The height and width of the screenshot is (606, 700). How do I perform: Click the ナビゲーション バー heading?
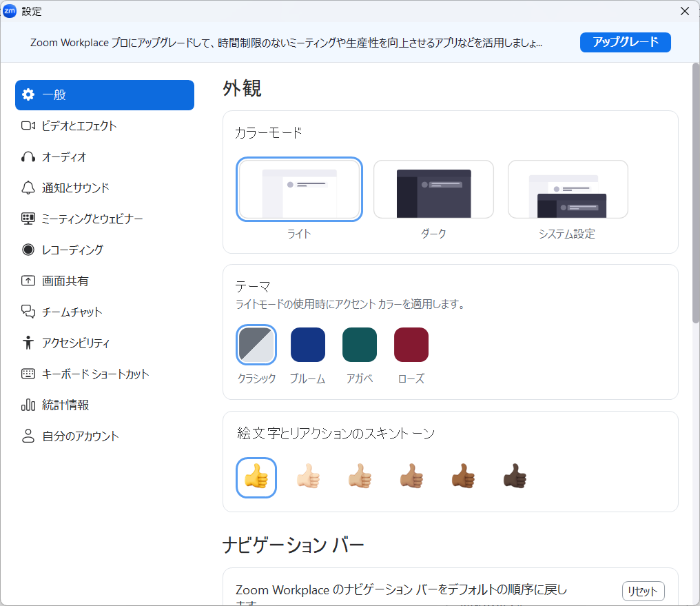[x=294, y=545]
